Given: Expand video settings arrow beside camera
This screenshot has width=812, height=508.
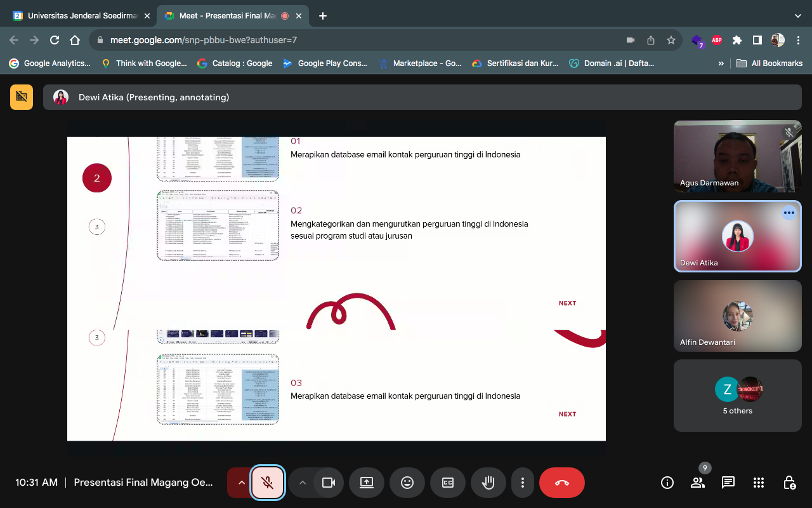Looking at the screenshot, I should point(303,483).
